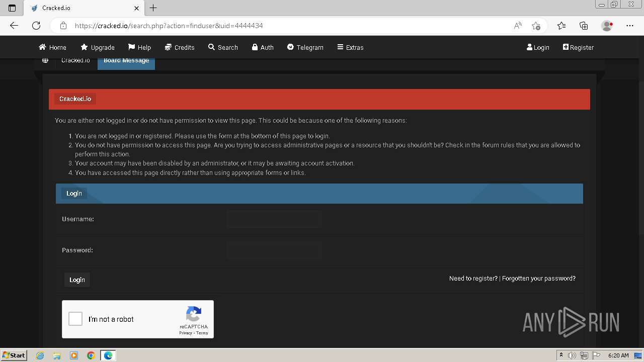Viewport: 644px width, 362px height.
Task: Open the volume speaker tray icon
Action: pyautogui.click(x=572, y=355)
